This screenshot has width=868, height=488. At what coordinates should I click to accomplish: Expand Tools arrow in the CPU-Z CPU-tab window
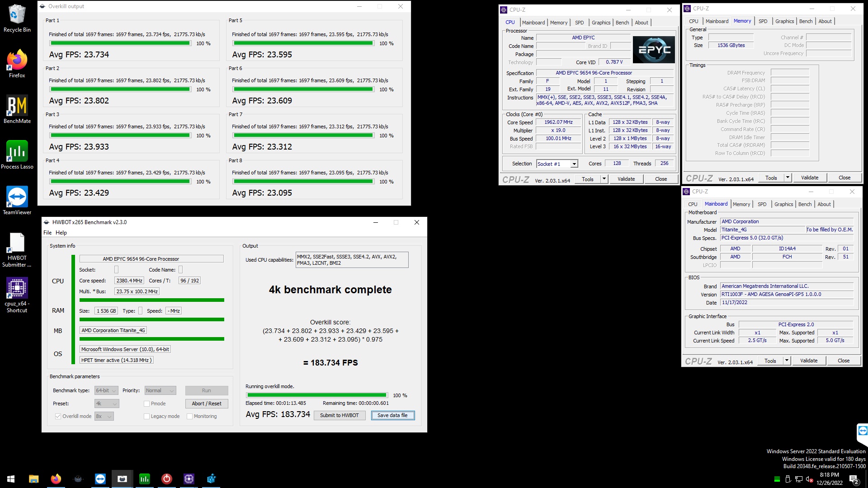(604, 179)
